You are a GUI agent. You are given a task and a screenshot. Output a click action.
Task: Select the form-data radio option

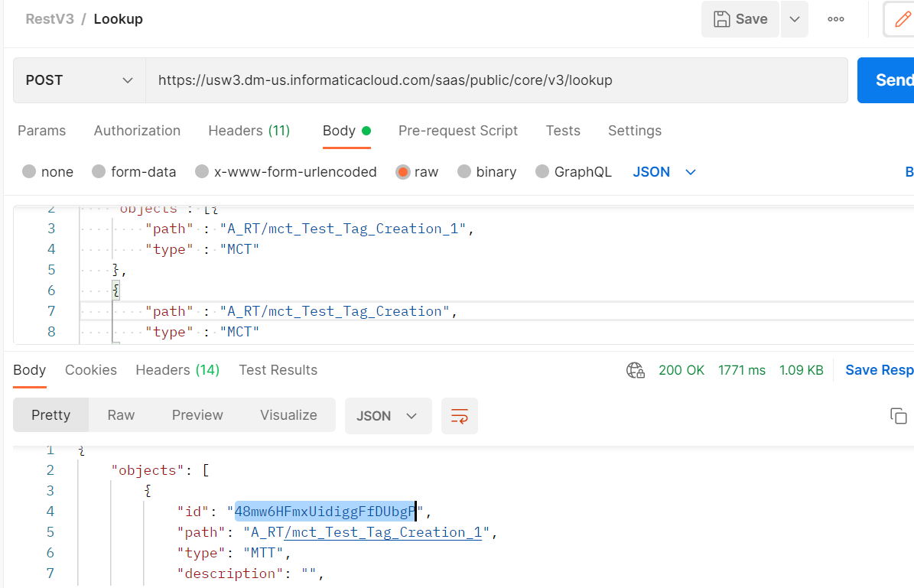coord(134,172)
